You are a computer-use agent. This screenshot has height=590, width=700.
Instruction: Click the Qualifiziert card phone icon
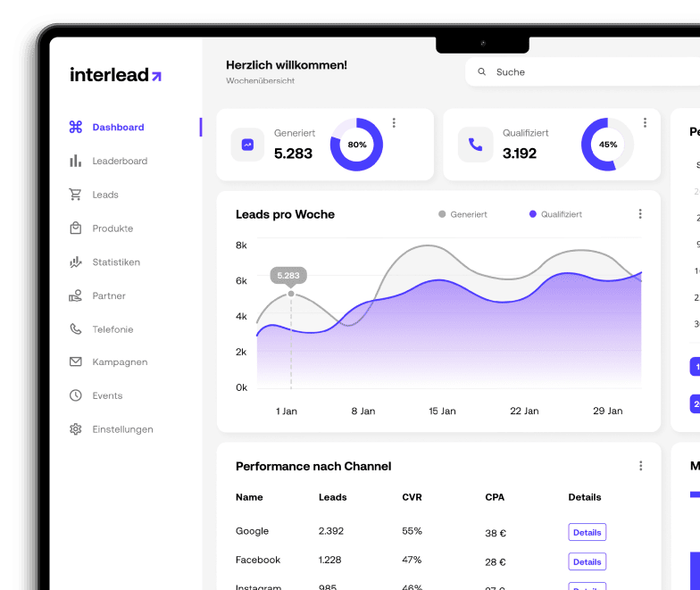point(475,145)
